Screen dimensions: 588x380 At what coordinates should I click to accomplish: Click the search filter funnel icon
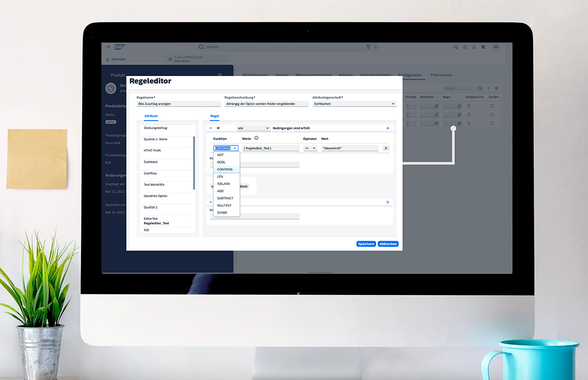[x=369, y=47]
